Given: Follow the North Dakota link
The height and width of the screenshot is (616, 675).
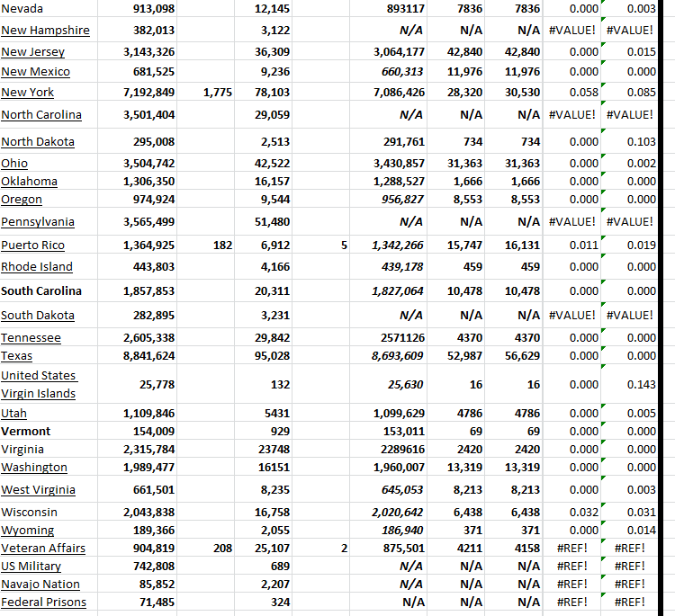Looking at the screenshot, I should [x=38, y=141].
